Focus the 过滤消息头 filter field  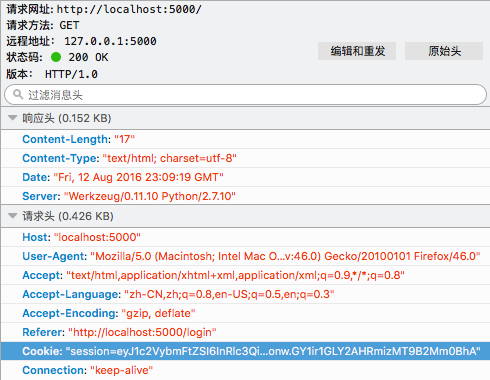coord(246,95)
